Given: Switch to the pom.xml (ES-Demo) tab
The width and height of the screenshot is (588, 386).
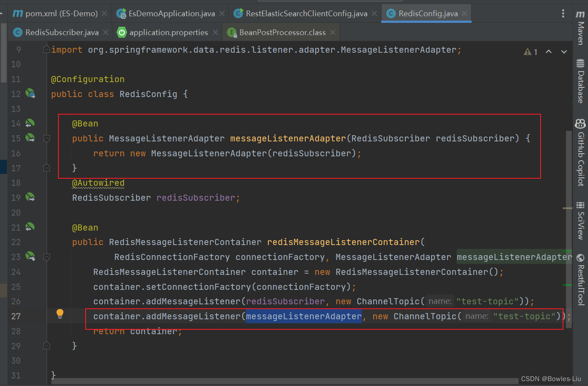Looking at the screenshot, I should 60,14.
